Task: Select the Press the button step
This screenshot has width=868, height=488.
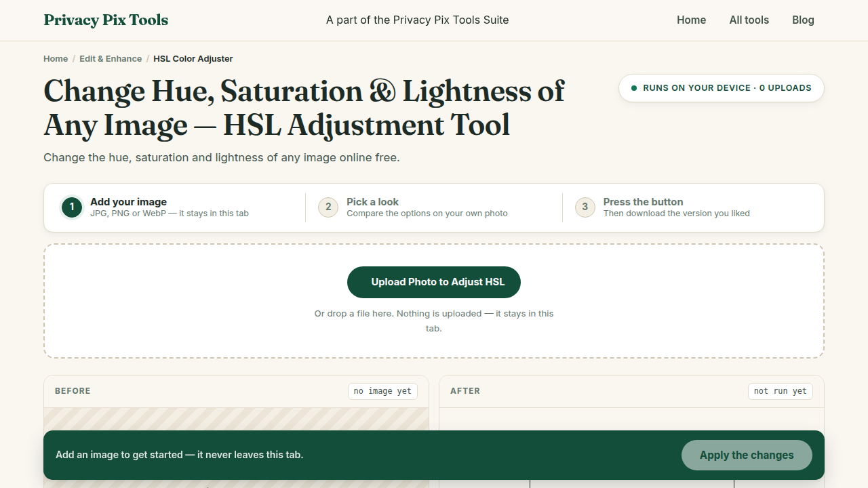Action: pyautogui.click(x=690, y=207)
